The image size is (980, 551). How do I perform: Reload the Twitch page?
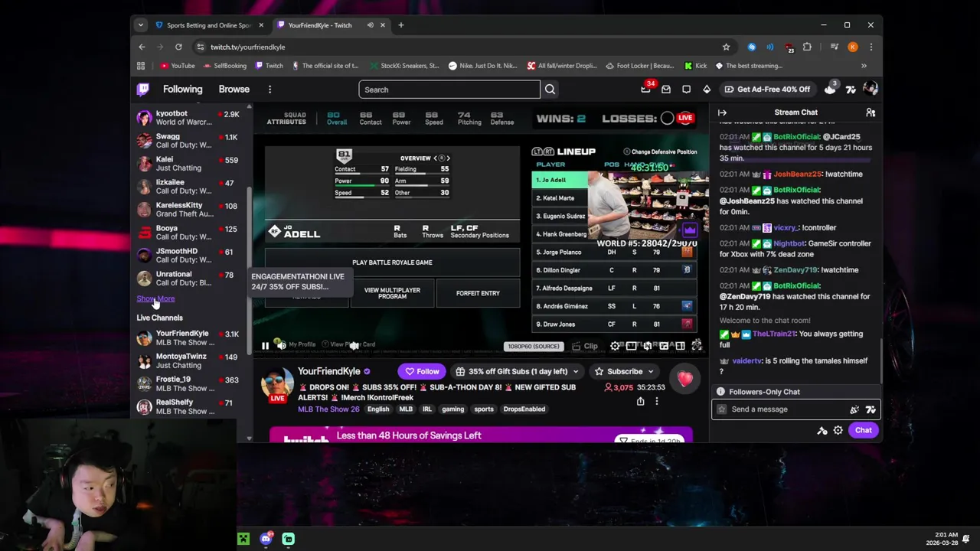point(178,47)
